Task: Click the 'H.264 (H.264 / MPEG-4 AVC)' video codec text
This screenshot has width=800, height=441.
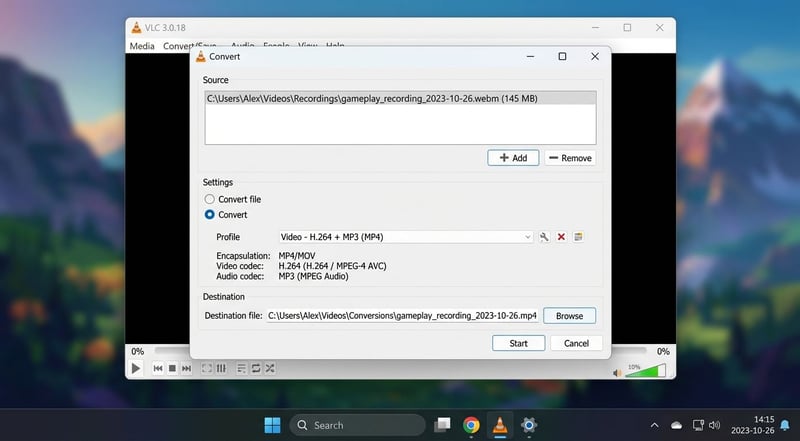Action: [x=333, y=266]
